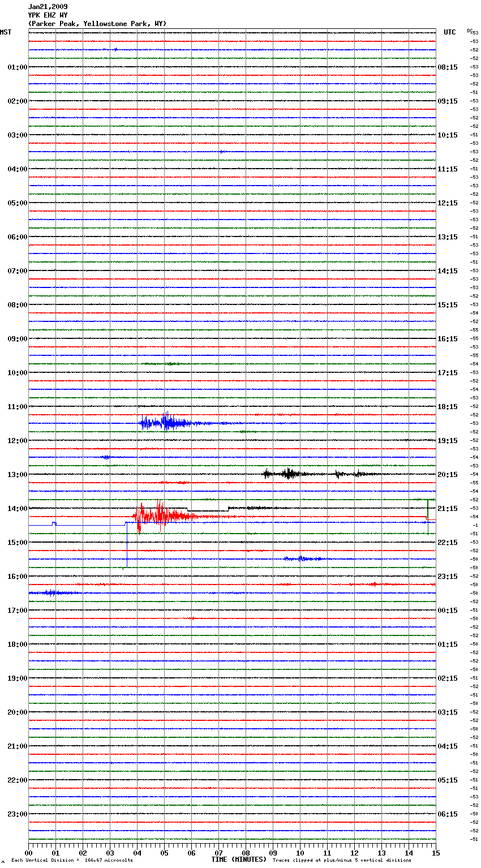
Task: Click minute tick 03 on the bottom axis
Action: click(x=110, y=853)
